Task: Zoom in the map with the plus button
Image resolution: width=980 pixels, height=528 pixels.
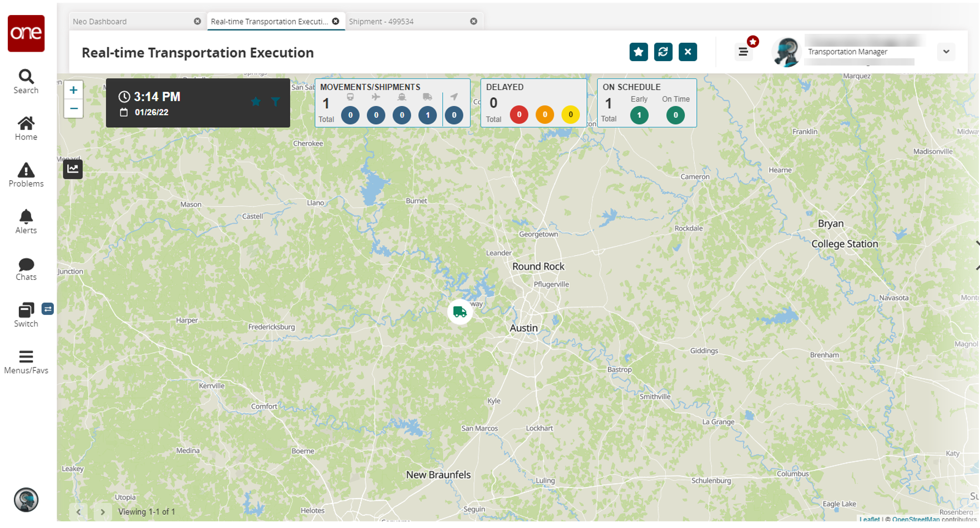Action: [73, 90]
